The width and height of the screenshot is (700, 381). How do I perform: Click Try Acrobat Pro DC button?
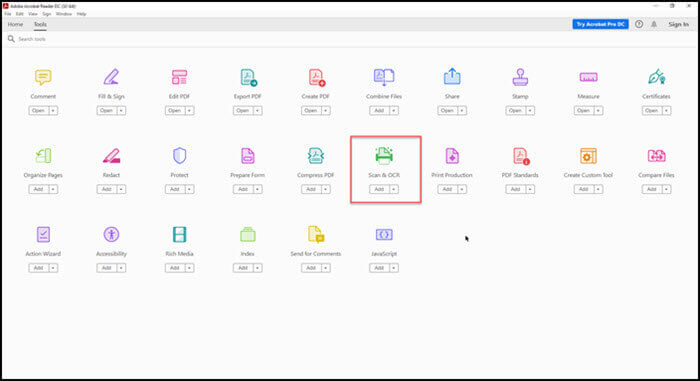(600, 24)
